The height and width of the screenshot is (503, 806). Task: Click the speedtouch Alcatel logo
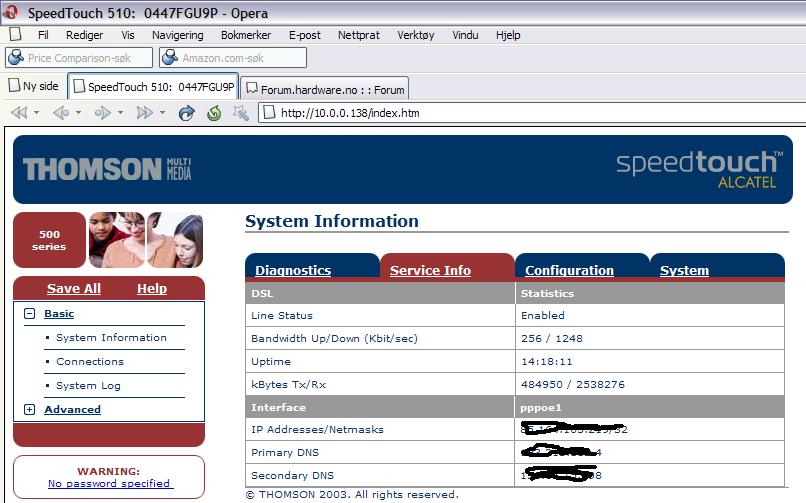tap(700, 170)
